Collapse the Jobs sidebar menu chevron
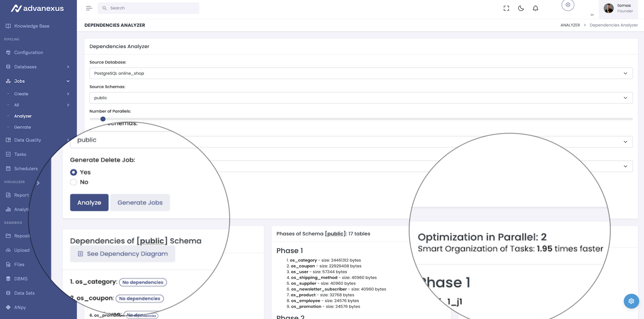The height and width of the screenshot is (319, 644). [x=68, y=81]
